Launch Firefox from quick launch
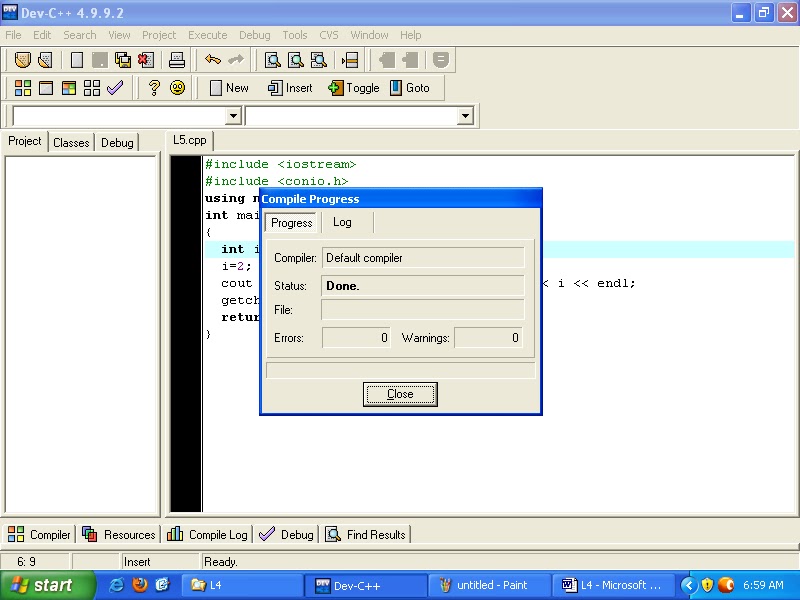Image resolution: width=800 pixels, height=600 pixels. (x=139, y=585)
